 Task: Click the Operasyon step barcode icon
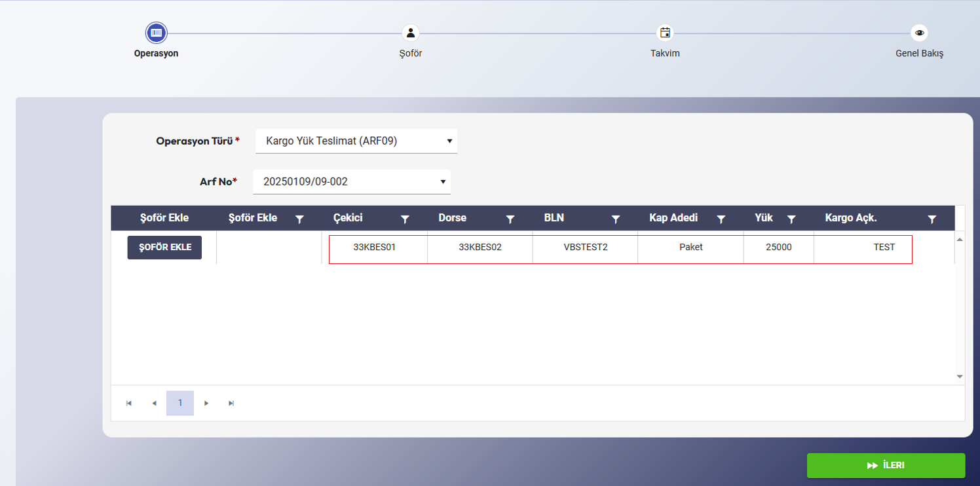[x=157, y=33]
